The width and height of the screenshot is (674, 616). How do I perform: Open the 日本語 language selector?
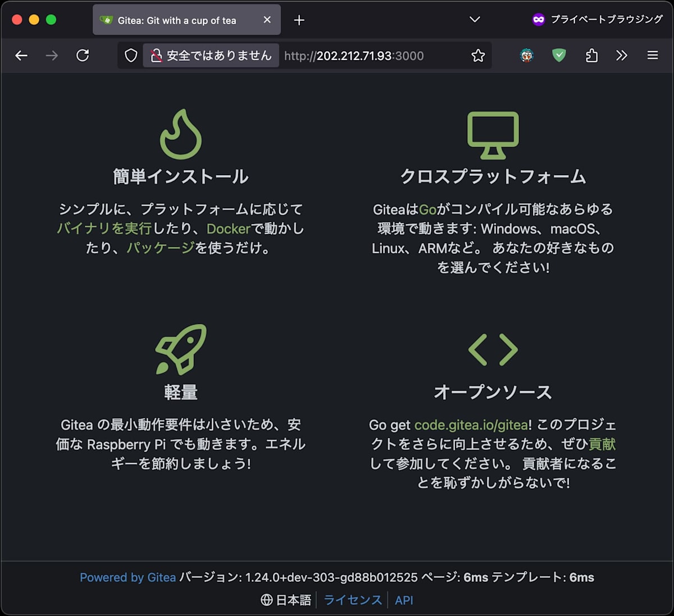click(x=286, y=600)
